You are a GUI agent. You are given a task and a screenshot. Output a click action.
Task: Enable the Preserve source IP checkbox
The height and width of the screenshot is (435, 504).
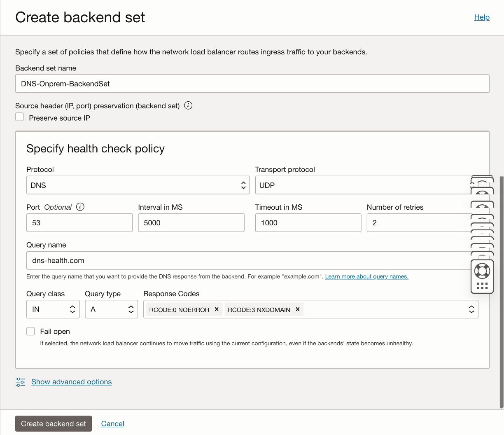(19, 117)
